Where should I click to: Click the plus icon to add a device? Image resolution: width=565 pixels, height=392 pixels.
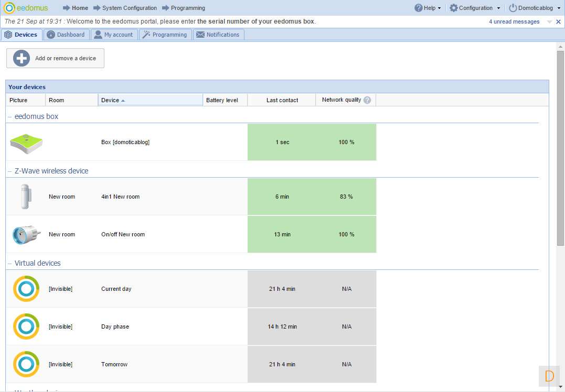tap(22, 58)
